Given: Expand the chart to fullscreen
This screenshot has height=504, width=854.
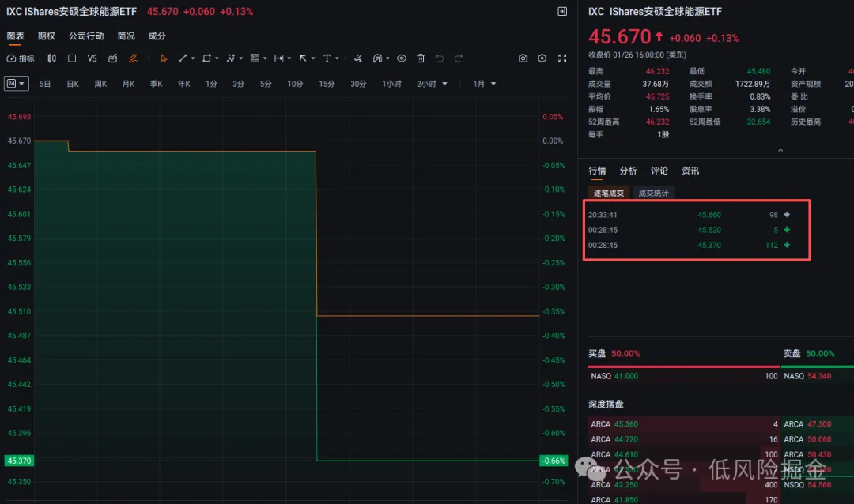Looking at the screenshot, I should point(562,58).
